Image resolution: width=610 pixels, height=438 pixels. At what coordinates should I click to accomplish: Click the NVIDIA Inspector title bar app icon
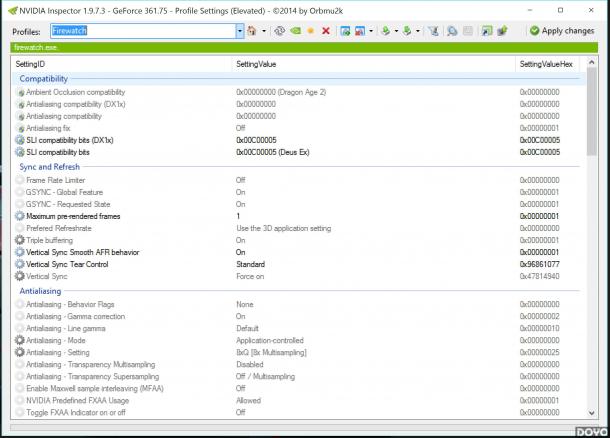pyautogui.click(x=13, y=11)
